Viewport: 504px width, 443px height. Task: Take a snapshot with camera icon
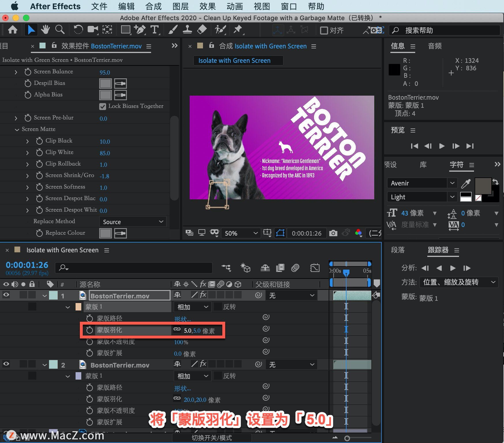[333, 233]
